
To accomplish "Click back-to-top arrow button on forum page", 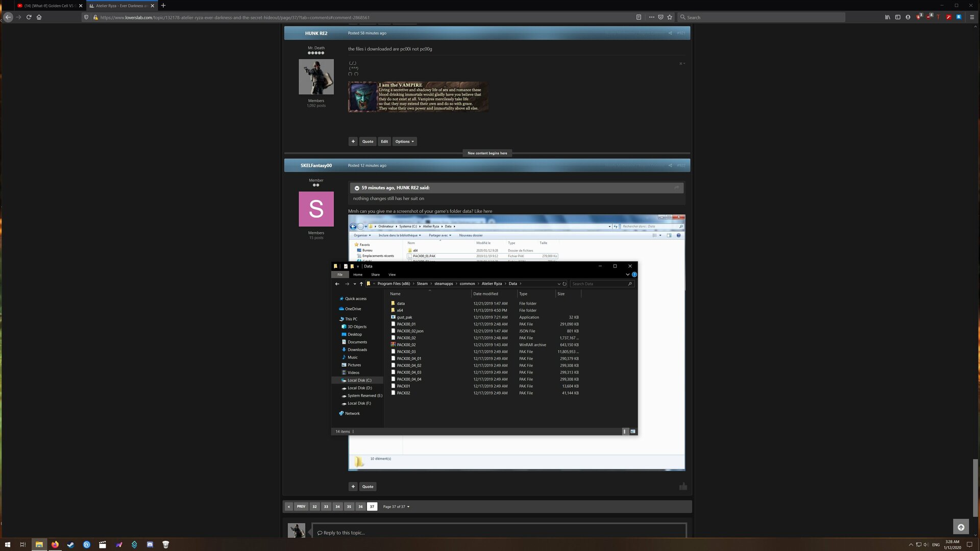I will [961, 527].
